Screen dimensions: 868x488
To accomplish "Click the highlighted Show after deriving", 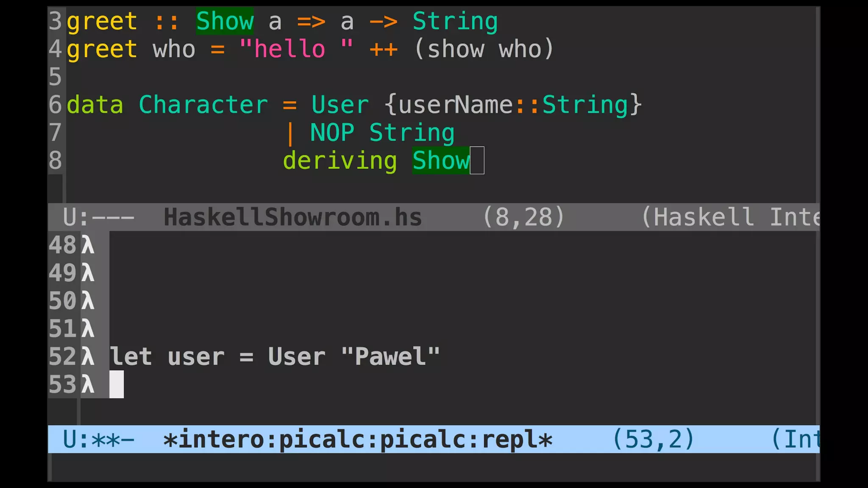I will (x=441, y=161).
